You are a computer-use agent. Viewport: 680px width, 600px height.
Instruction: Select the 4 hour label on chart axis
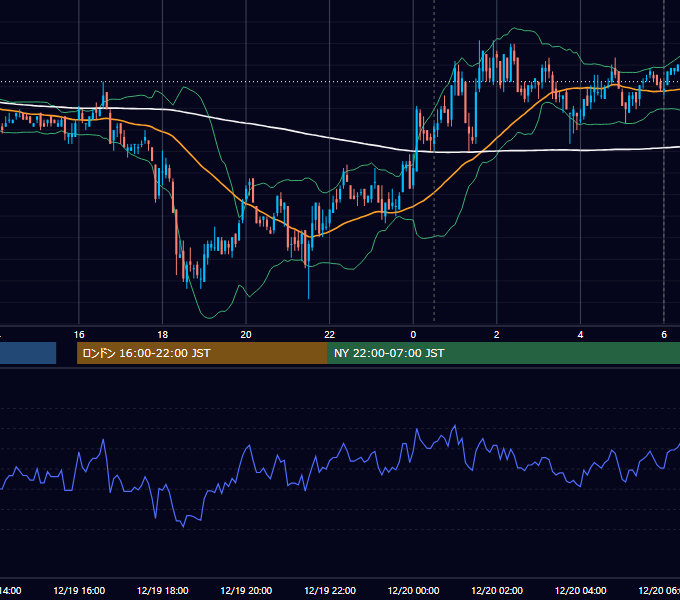(x=580, y=335)
